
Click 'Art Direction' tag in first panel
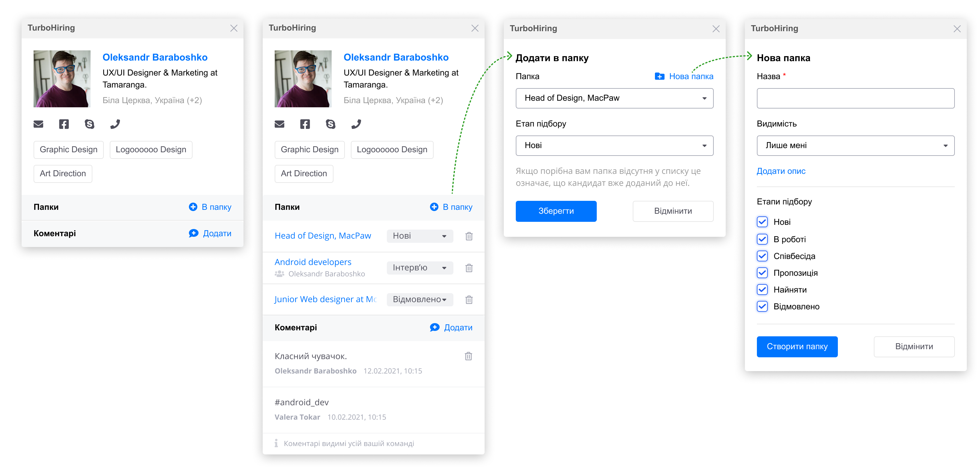click(x=63, y=173)
